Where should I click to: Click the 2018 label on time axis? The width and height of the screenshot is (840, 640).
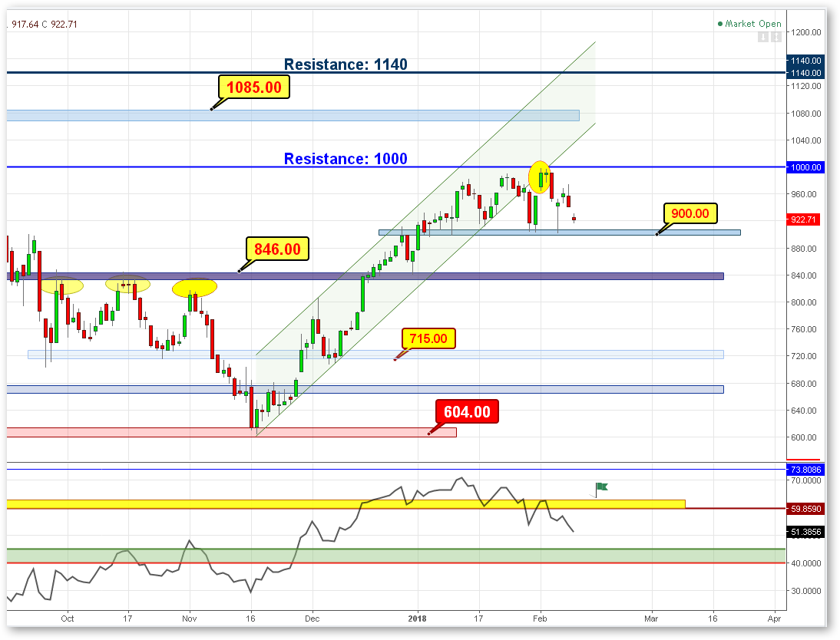pos(418,617)
